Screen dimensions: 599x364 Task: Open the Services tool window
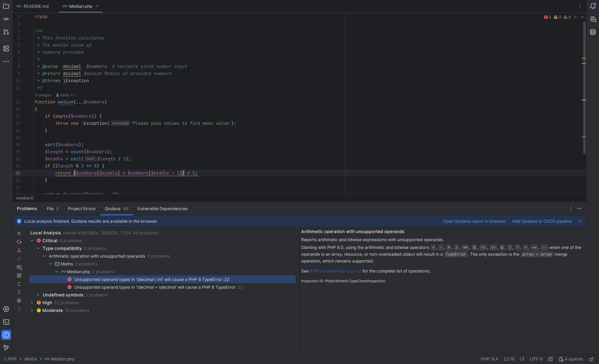coord(6,309)
